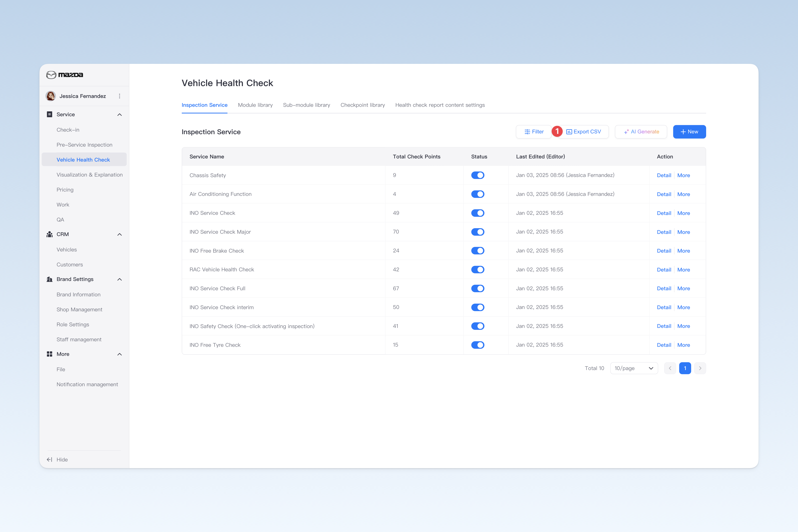Viewport: 798px width, 532px height.
Task: Click the Brand Settings building icon
Action: pos(49,279)
